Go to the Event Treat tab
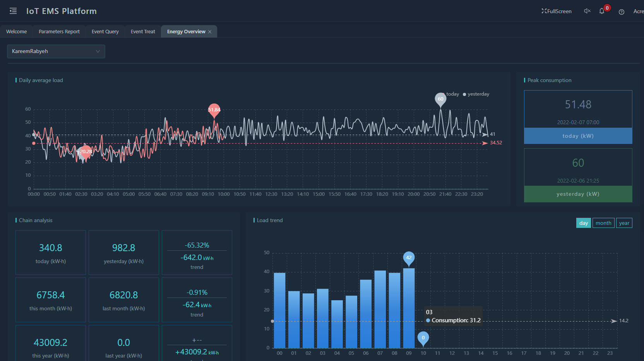This screenshot has height=361, width=644. 143,32
